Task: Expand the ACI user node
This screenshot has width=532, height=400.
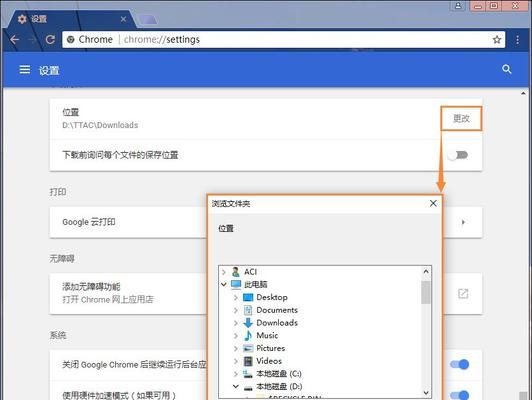Action: coord(224,272)
